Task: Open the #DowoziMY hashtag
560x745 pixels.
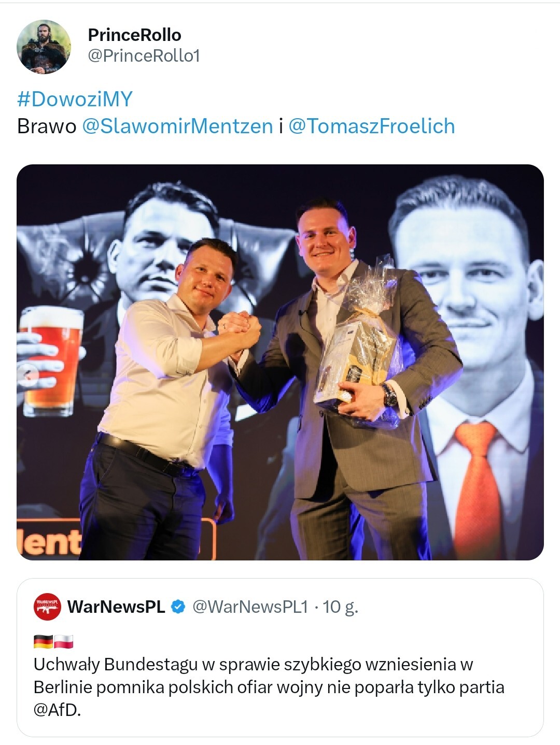Action: [x=75, y=99]
